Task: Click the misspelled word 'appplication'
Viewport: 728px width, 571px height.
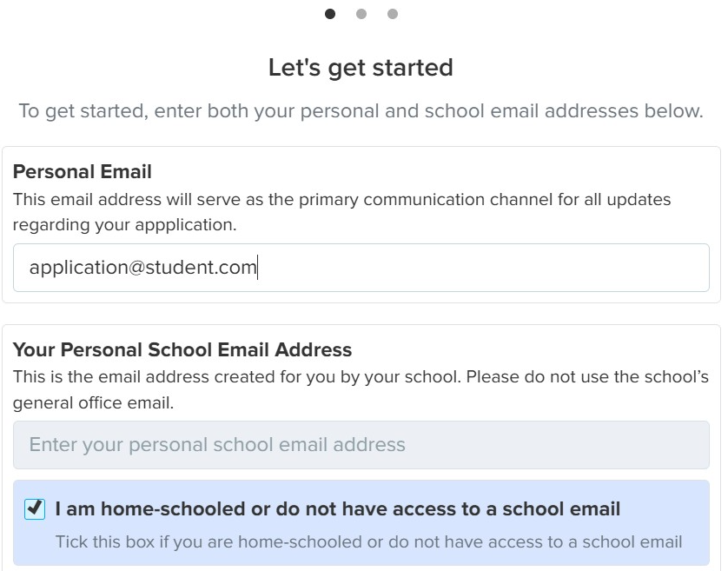Action: [185, 225]
